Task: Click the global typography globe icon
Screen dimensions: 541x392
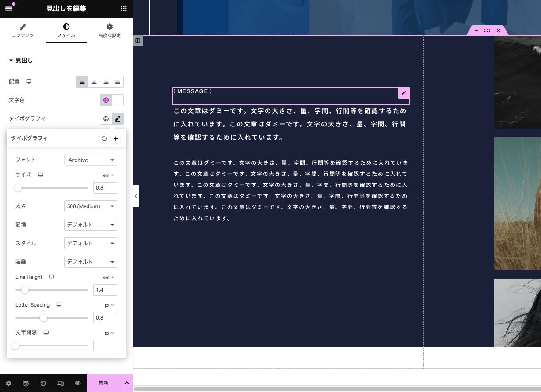Action: [106, 118]
